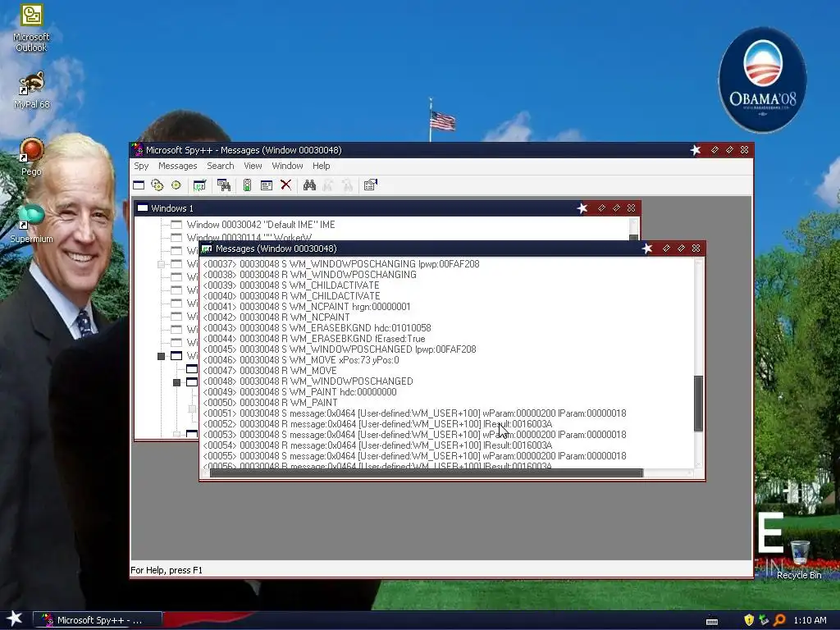Click the Windows 1 title bar icon

(143, 208)
